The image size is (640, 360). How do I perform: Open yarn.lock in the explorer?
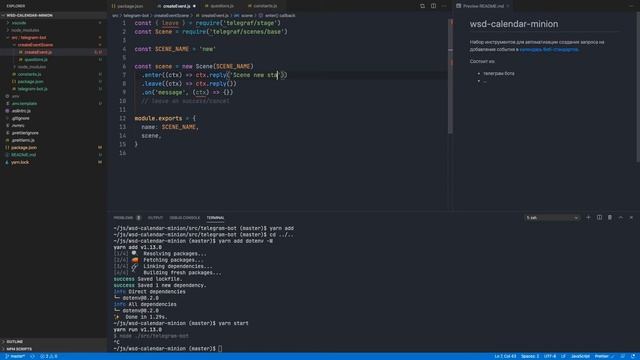click(53, 162)
